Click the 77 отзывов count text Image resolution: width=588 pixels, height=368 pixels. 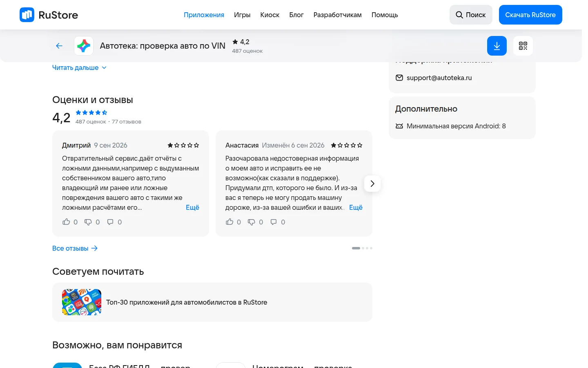click(127, 121)
